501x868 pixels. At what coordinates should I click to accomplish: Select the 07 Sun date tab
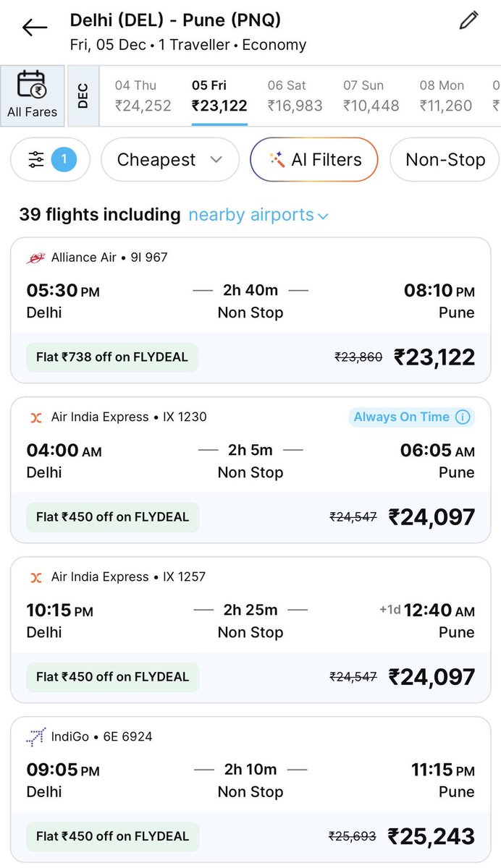coord(371,96)
